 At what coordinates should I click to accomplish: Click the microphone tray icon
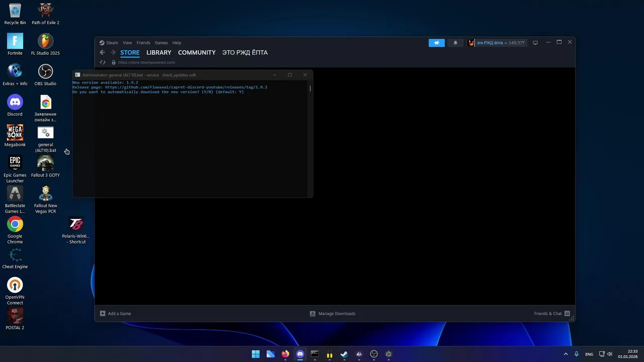coord(577,354)
